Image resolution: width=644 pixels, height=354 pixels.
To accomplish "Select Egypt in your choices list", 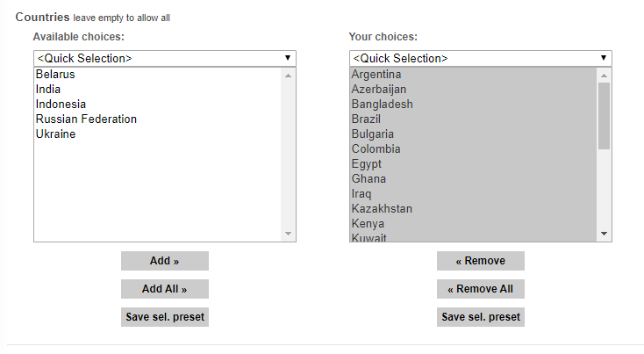I will [x=367, y=164].
